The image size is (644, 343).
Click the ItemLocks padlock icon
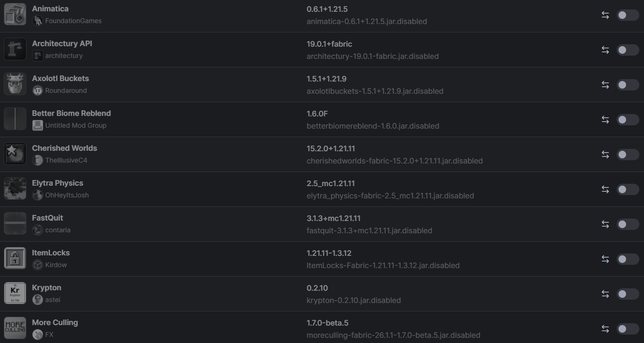click(x=15, y=258)
